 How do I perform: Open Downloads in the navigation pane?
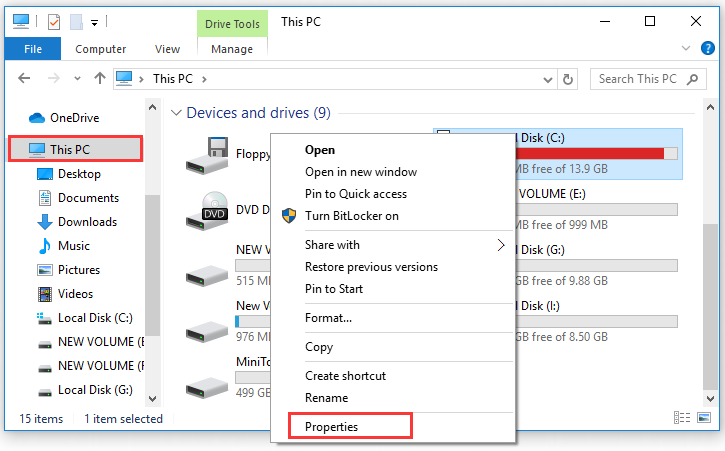[77, 222]
